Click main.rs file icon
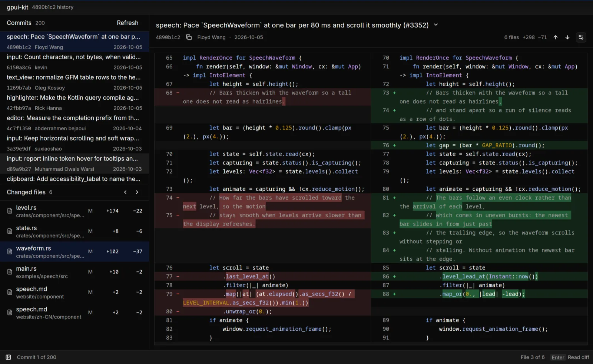593x364 pixels. click(10, 272)
